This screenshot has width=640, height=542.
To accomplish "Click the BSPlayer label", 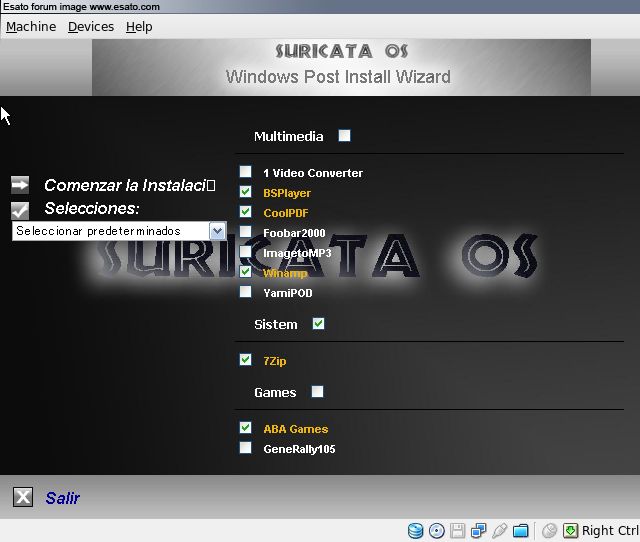I will [287, 193].
